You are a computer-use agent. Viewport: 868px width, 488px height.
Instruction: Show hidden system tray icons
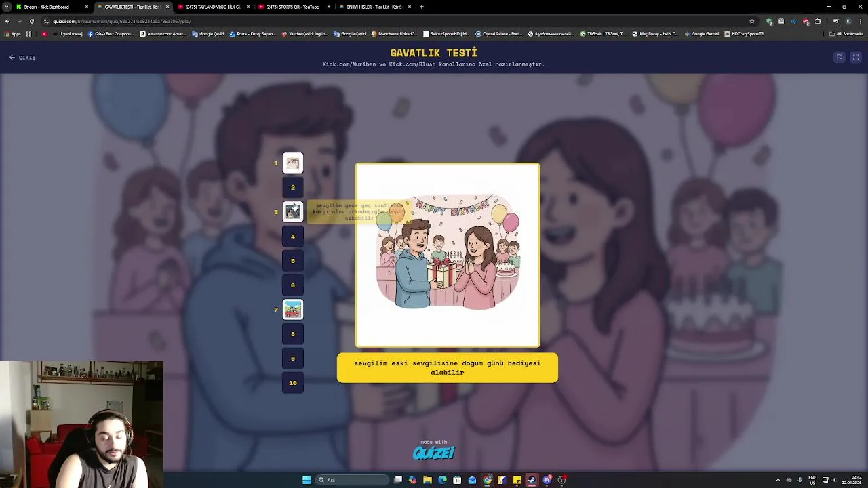pyautogui.click(x=778, y=480)
